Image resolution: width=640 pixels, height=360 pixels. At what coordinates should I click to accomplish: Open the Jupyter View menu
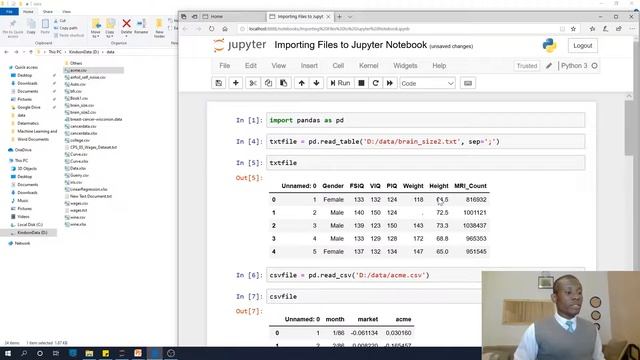[279, 66]
